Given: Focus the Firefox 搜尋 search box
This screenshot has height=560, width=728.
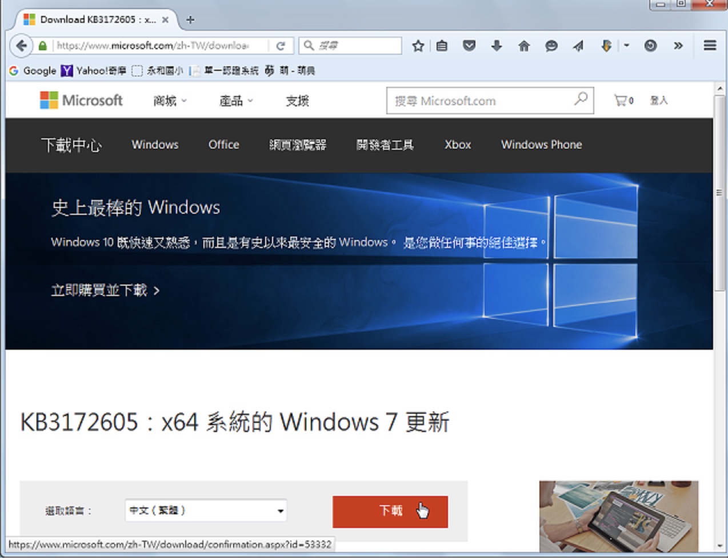Looking at the screenshot, I should pos(350,46).
